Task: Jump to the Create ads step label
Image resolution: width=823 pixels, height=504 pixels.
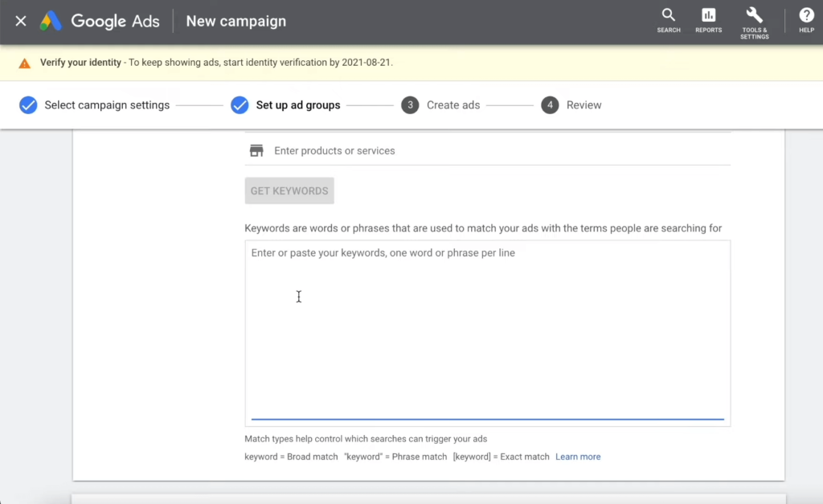Action: point(452,105)
